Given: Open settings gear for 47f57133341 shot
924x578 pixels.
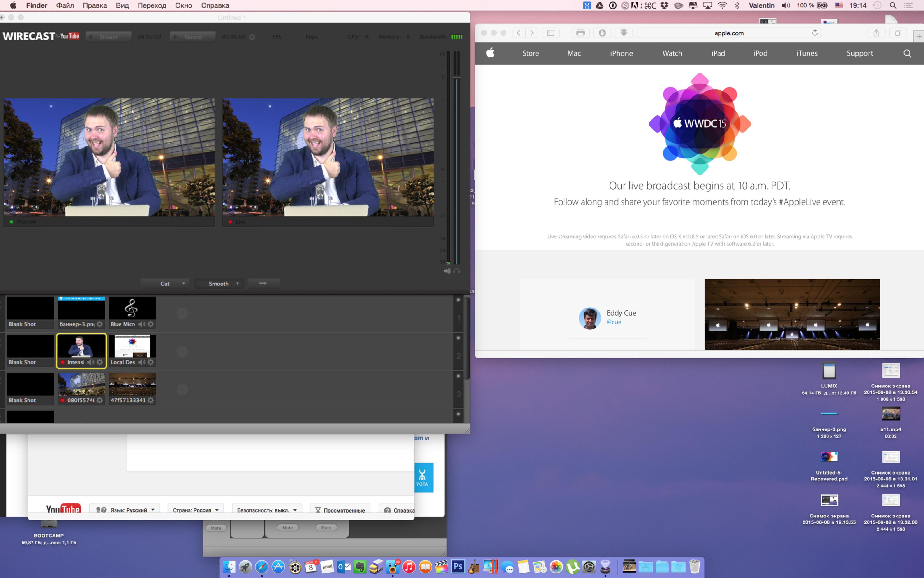Looking at the screenshot, I should tap(151, 400).
